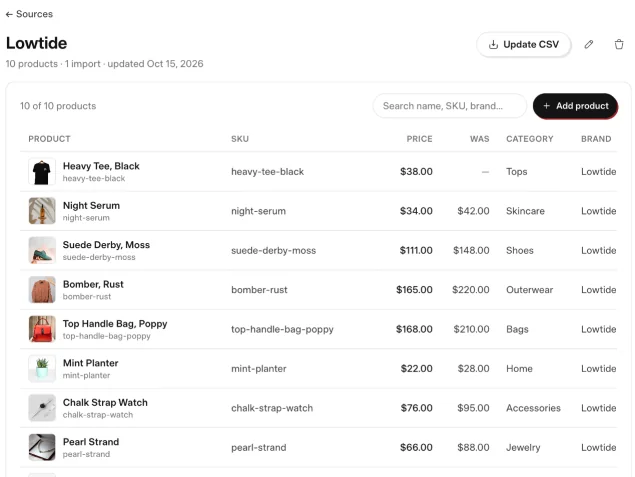Open the Bomber, Rust thumbnail
Screen dimensions: 635x477
[x=42, y=290]
